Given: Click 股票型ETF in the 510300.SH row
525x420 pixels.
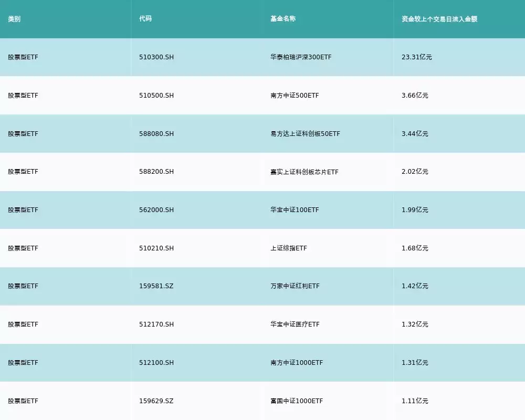Looking at the screenshot, I should click(23, 57).
